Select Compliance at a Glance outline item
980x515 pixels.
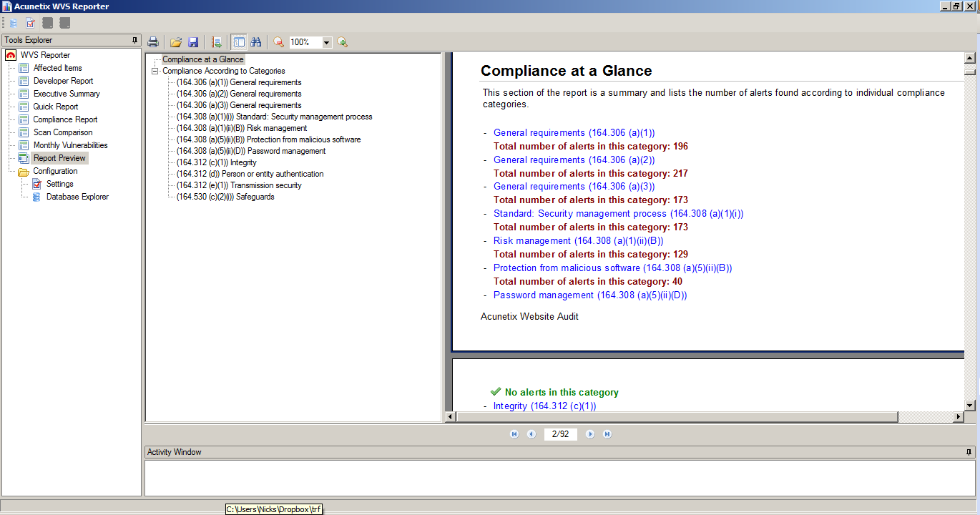point(203,59)
